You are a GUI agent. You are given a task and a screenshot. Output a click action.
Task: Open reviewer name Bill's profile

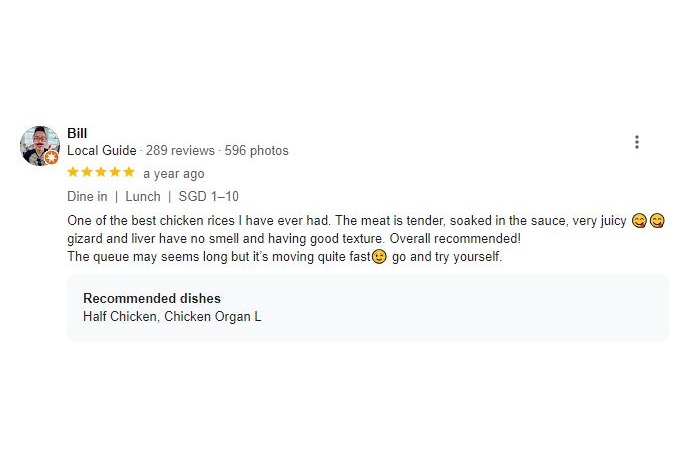point(77,133)
